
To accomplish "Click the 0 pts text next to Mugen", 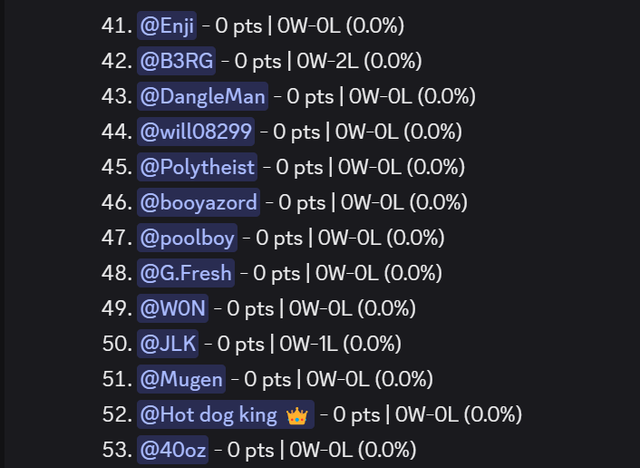I will click(x=267, y=379).
